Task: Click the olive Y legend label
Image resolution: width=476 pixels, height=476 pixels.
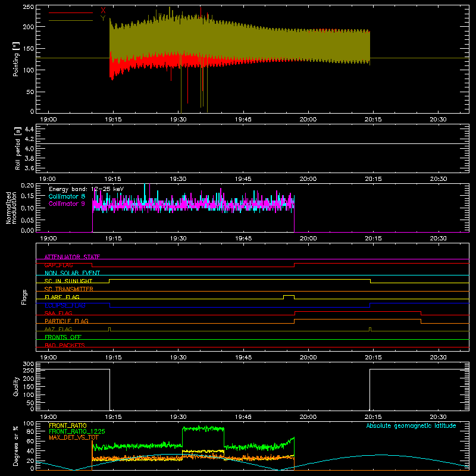Action: [x=103, y=18]
